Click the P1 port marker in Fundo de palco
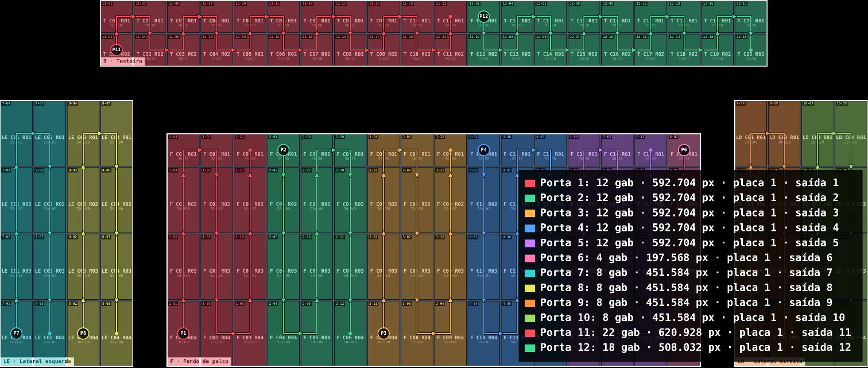Viewport: 868px width, 368px height. pos(183,333)
